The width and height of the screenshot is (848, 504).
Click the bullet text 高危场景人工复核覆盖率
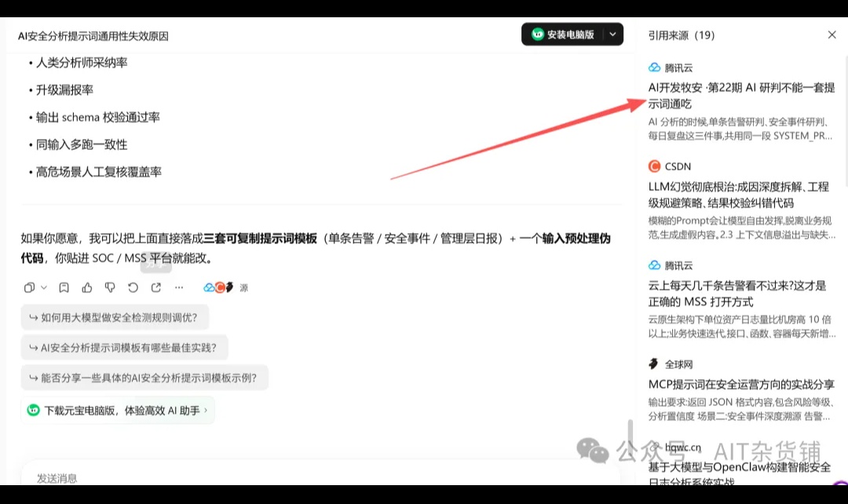(99, 172)
